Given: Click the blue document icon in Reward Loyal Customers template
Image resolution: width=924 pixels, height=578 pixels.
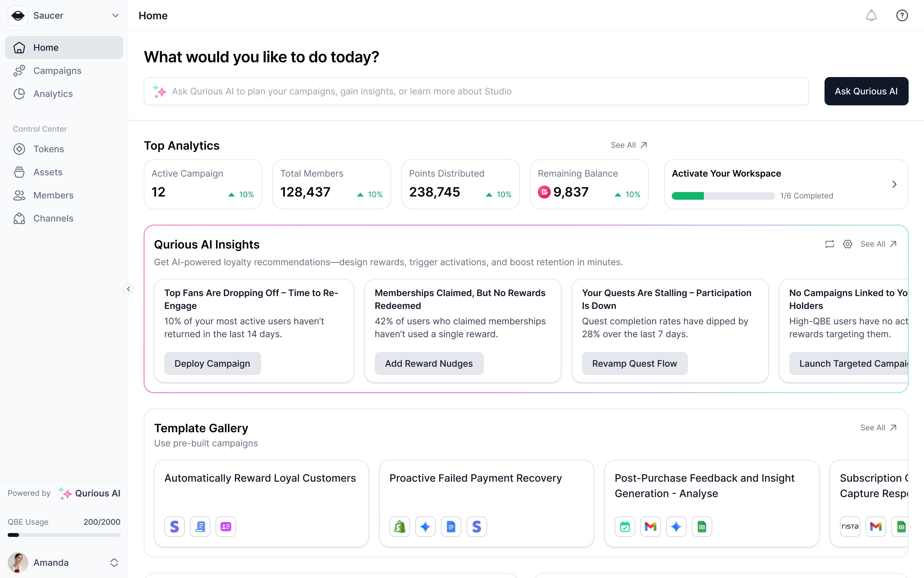Looking at the screenshot, I should pos(200,527).
